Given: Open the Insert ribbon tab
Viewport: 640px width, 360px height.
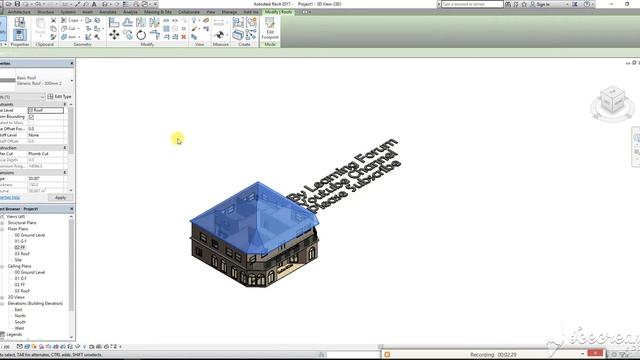Looking at the screenshot, I should (x=87, y=12).
